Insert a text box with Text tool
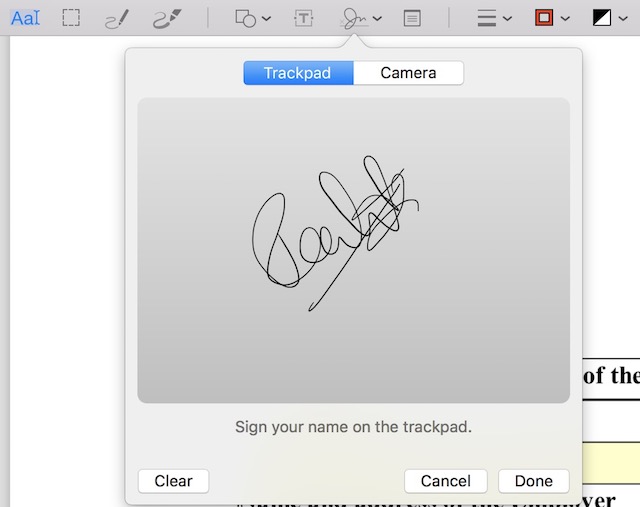Image resolution: width=640 pixels, height=507 pixels. click(303, 18)
